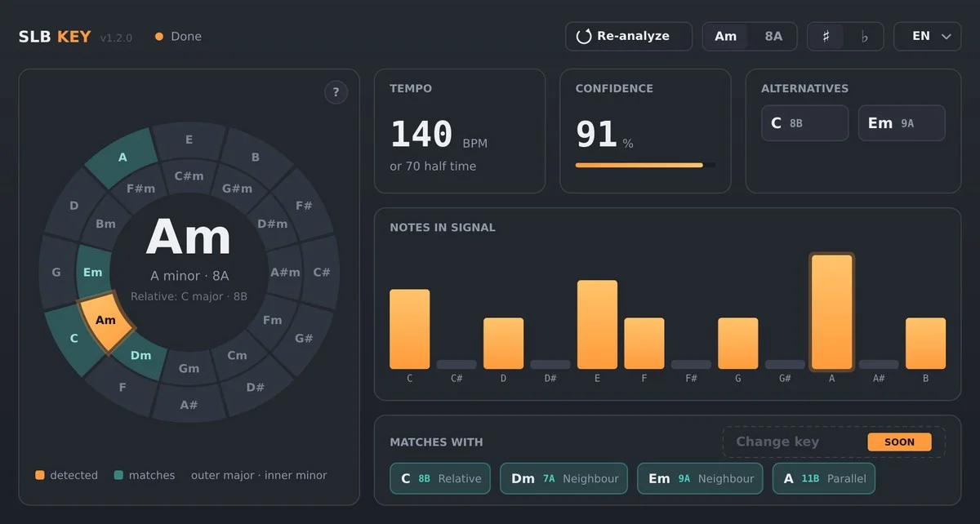
Task: Click the Dm 7A Neighbour chip
Action: (x=564, y=478)
